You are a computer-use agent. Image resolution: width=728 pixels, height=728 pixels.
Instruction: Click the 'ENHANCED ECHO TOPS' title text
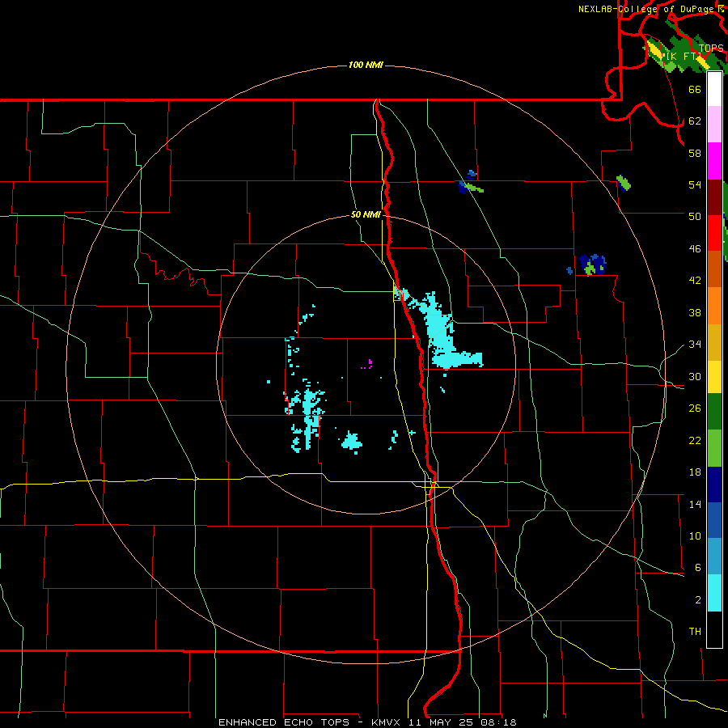pyautogui.click(x=283, y=722)
